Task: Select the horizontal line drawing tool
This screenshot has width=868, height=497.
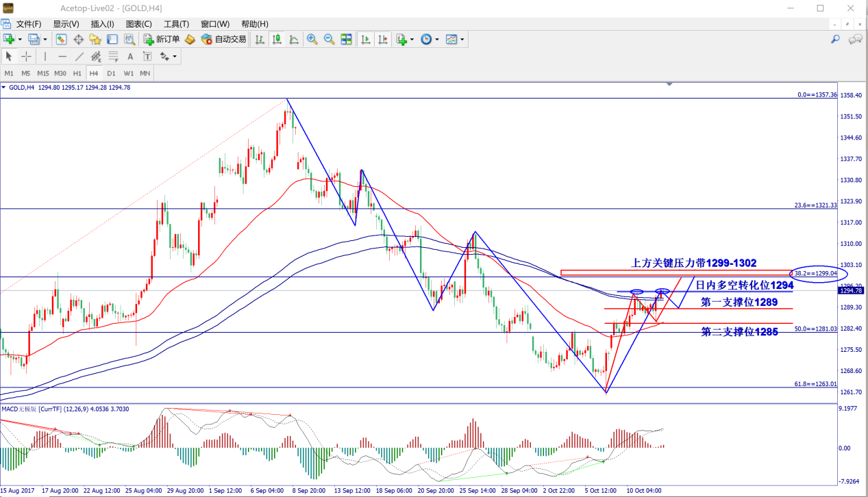Action: 62,56
